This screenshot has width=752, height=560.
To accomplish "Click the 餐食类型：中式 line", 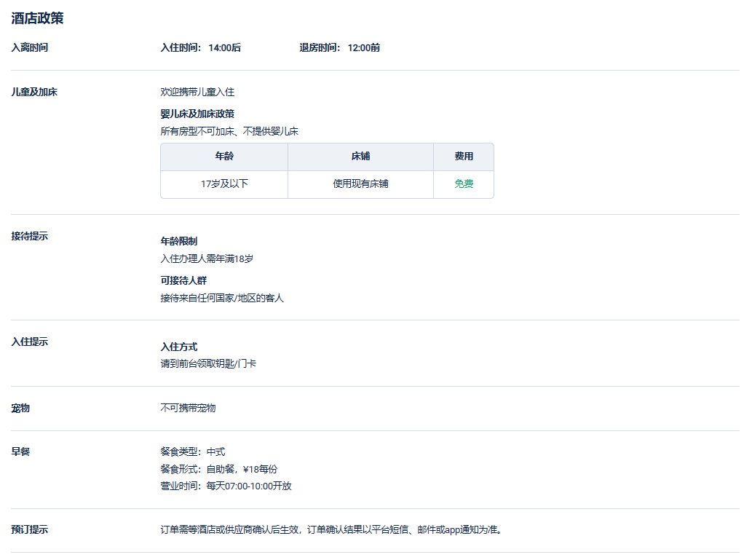I will click(192, 452).
